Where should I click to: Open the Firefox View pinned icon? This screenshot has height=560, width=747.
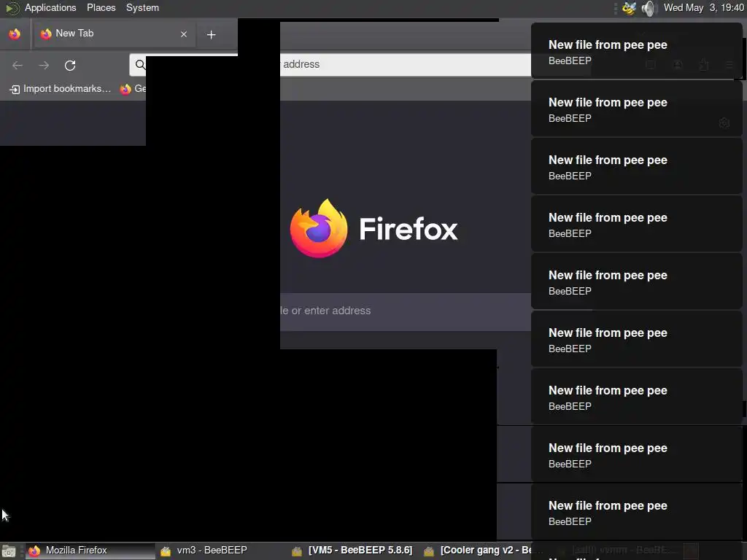(15, 34)
